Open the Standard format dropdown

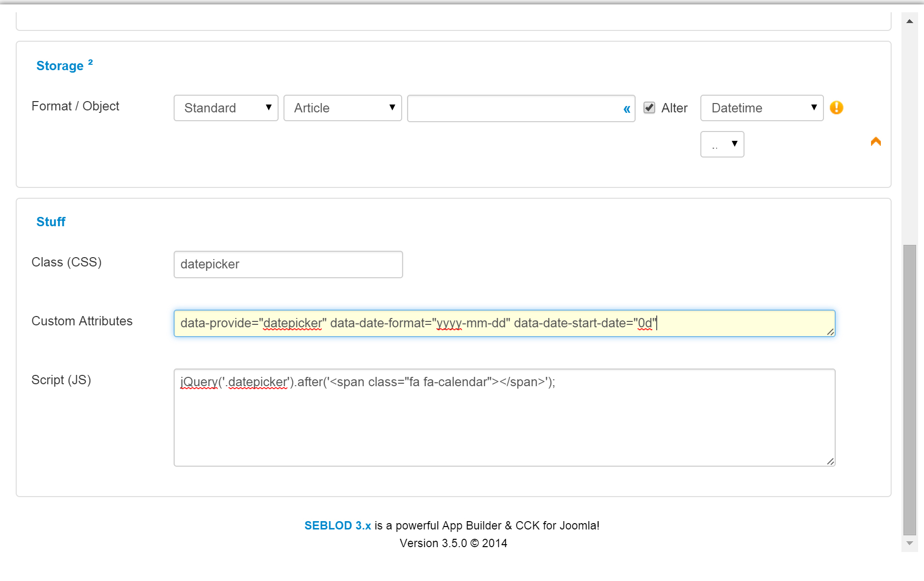click(226, 108)
